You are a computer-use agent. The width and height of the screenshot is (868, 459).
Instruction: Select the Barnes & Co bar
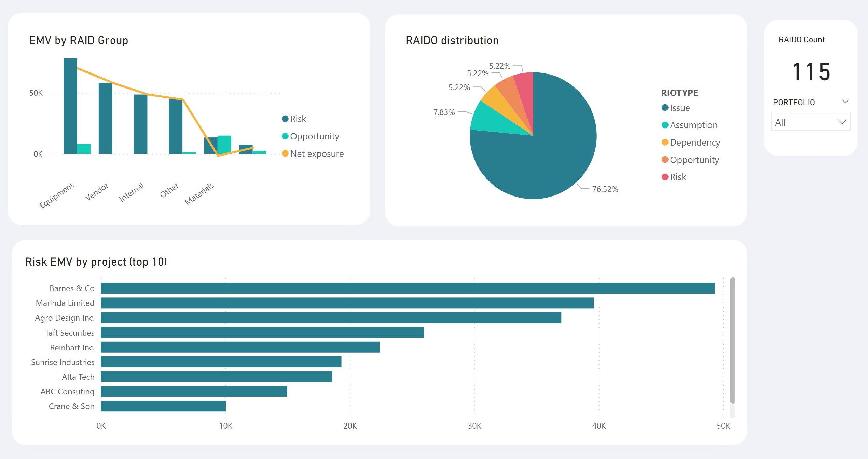click(408, 288)
